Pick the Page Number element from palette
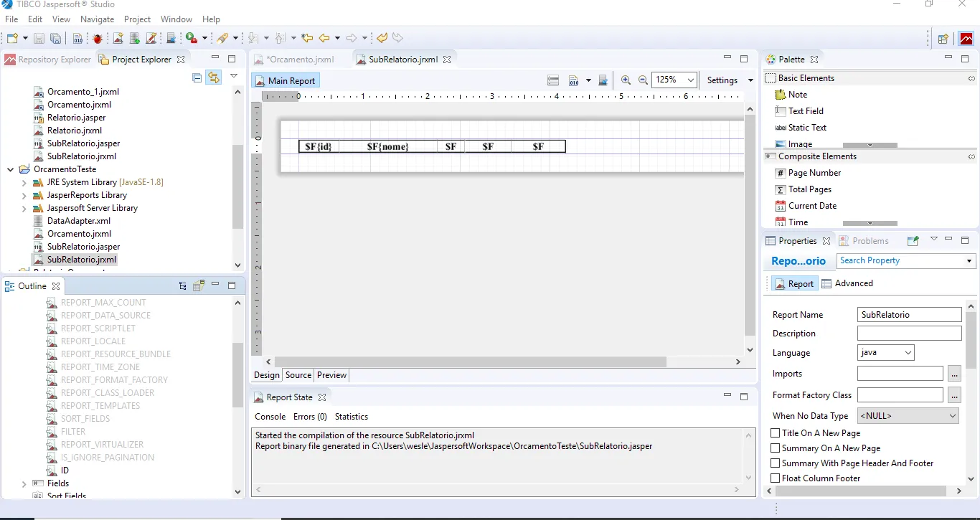The height and width of the screenshot is (520, 980). pyautogui.click(x=814, y=173)
